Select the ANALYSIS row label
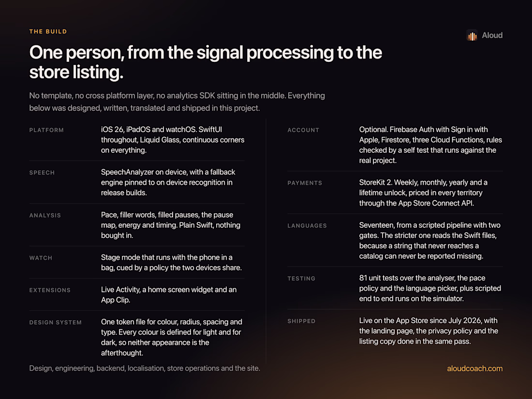 pos(45,215)
